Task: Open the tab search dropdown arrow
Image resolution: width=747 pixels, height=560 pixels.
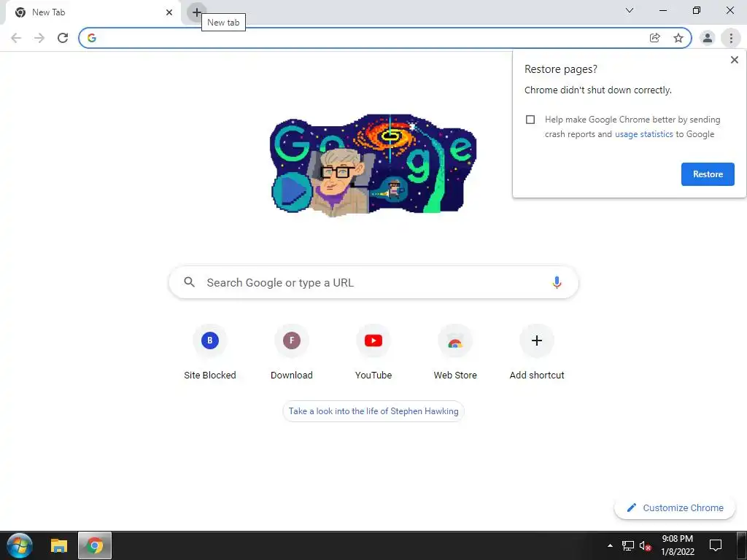Action: click(630, 10)
